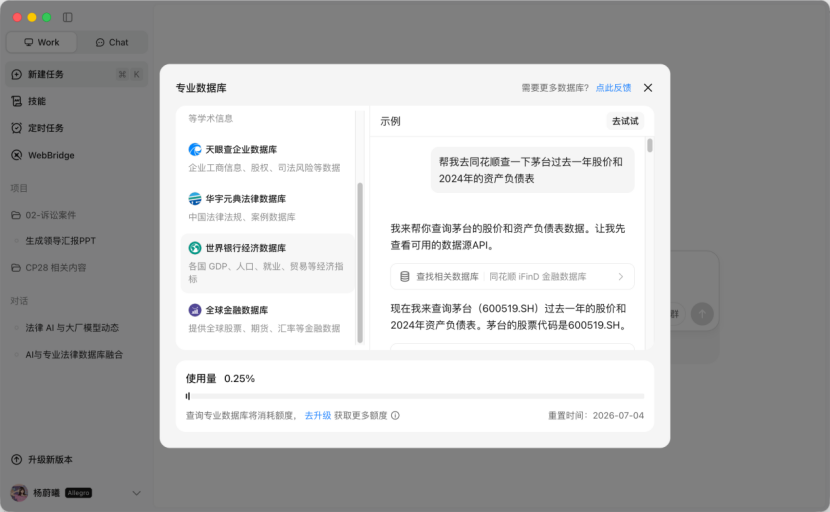The width and height of the screenshot is (830, 512).
Task: Select 天眼查企业数据库
Action: (267, 158)
